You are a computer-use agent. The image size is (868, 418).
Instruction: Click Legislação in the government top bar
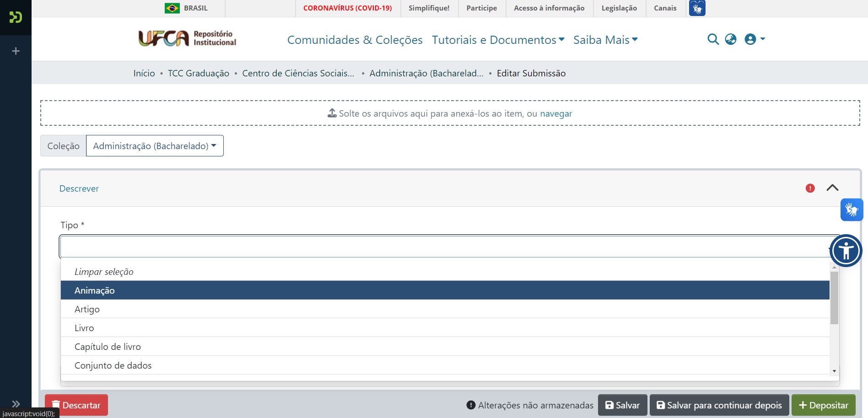[619, 8]
